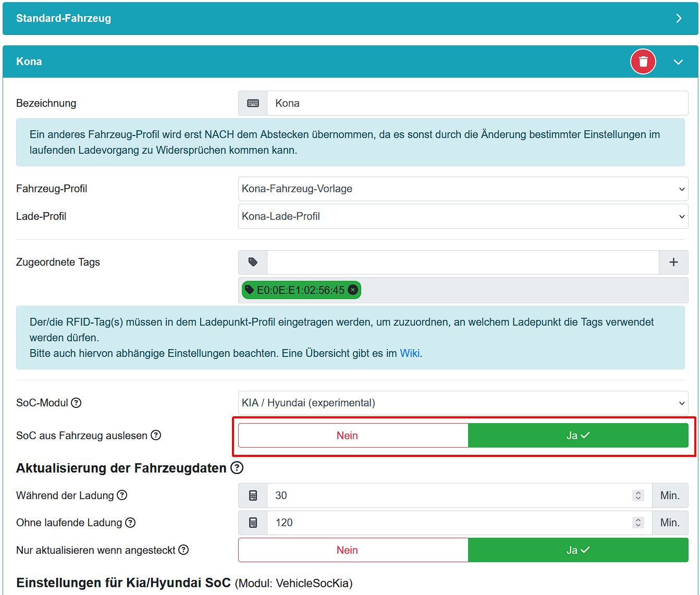Viewport: 700px width, 595px height.
Task: Set Nur aktualisieren wenn angesteckt to Ja
Action: 578,550
